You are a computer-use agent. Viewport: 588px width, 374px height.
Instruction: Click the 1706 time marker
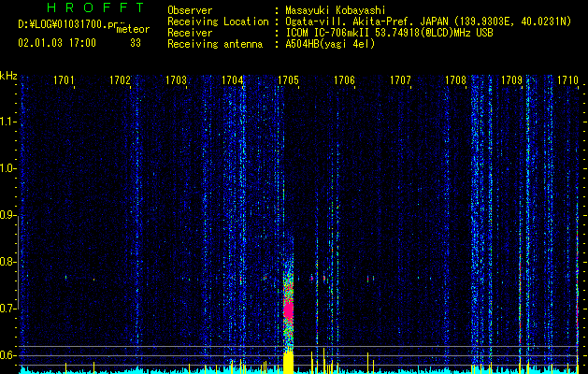[344, 79]
